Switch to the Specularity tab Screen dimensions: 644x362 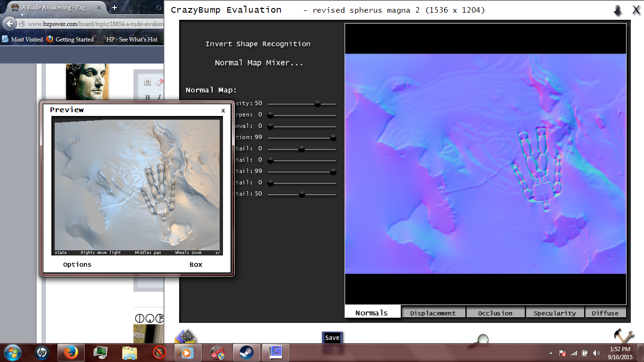tap(555, 312)
